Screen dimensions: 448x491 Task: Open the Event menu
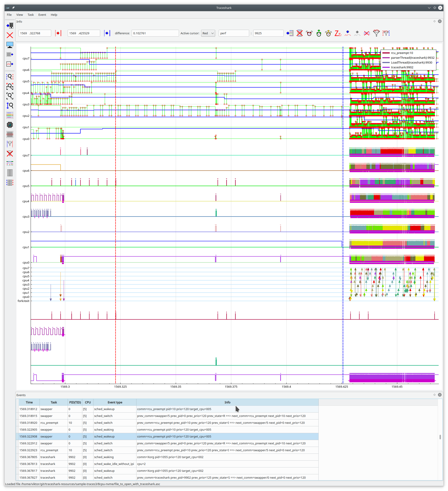(x=42, y=15)
